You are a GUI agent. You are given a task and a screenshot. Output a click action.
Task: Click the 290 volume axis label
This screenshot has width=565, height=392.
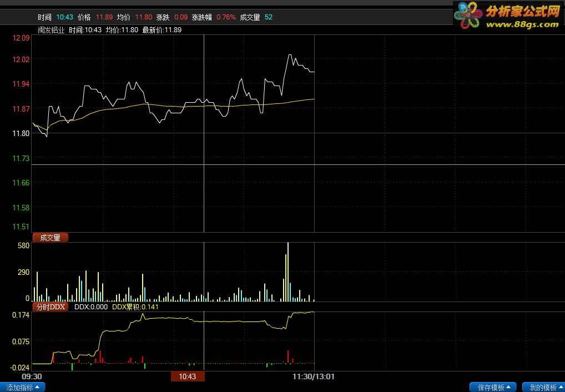tap(23, 272)
